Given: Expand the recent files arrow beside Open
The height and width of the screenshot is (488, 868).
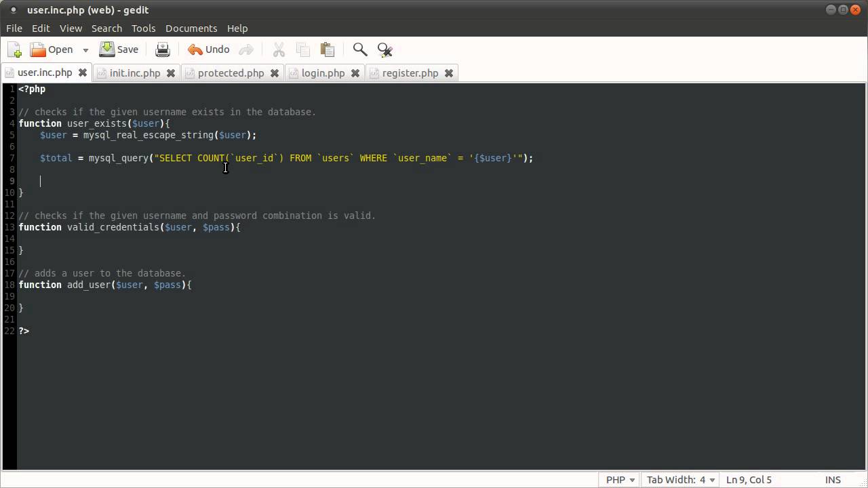Looking at the screenshot, I should point(85,49).
